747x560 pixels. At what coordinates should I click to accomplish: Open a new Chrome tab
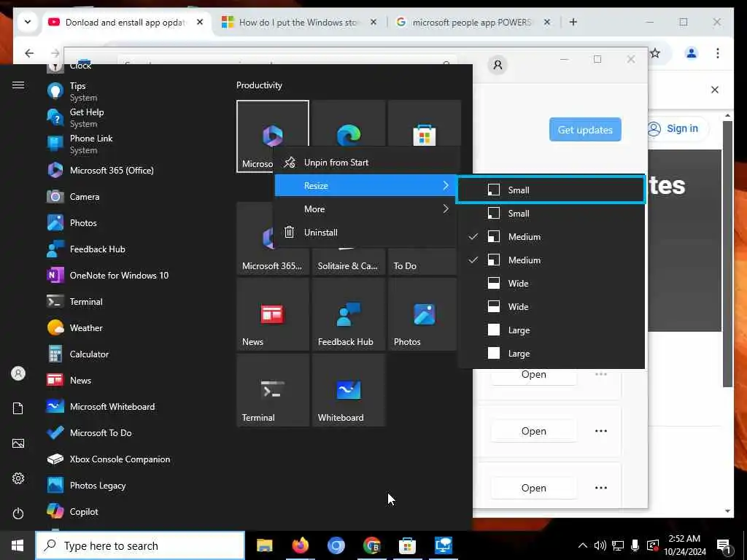point(573,22)
